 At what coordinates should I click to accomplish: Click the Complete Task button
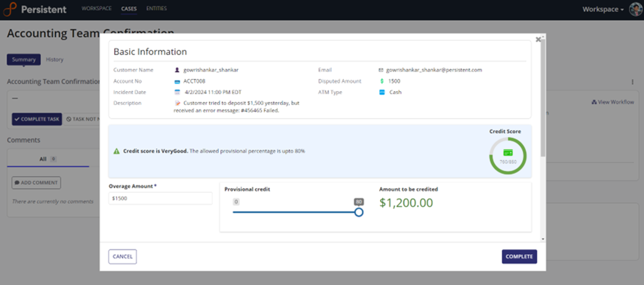tap(37, 119)
